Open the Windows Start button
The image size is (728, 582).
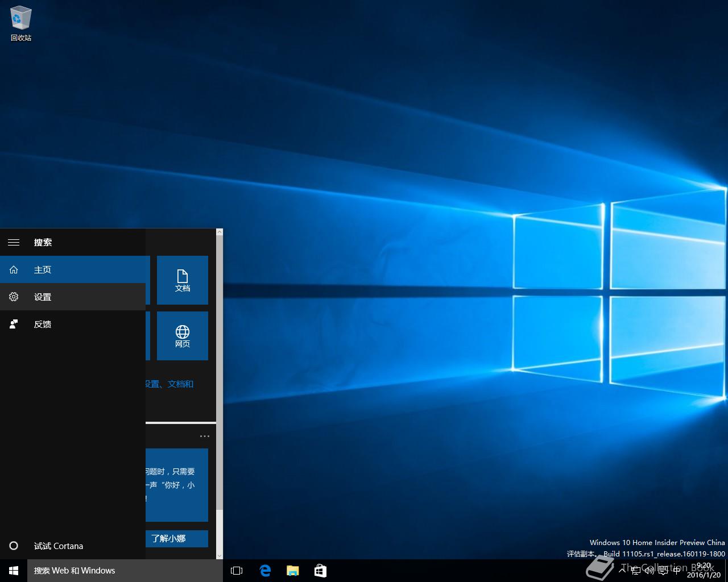[x=14, y=571]
